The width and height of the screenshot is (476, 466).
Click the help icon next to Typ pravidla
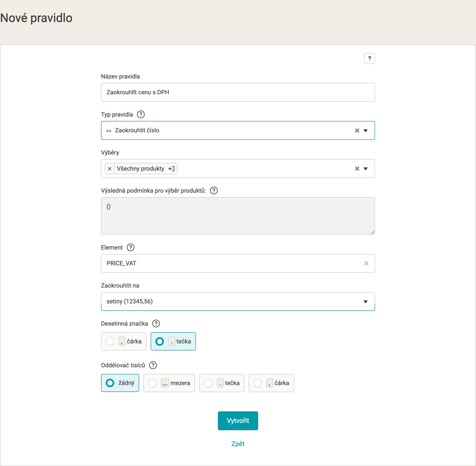click(141, 115)
